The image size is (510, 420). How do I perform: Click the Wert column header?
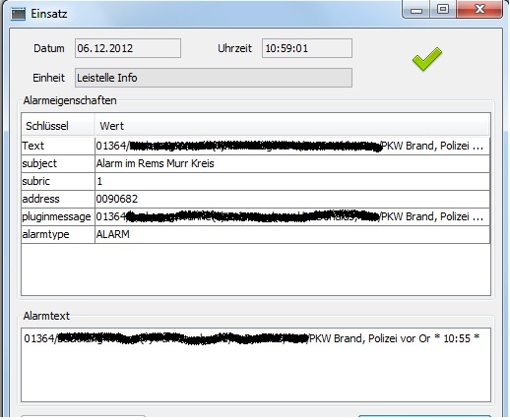[292, 126]
